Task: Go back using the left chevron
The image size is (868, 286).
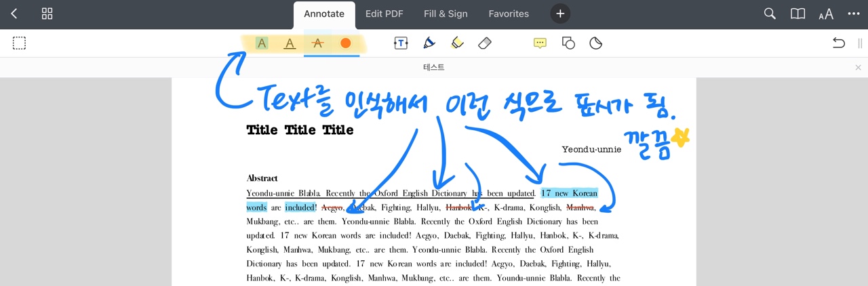Action: tap(14, 14)
